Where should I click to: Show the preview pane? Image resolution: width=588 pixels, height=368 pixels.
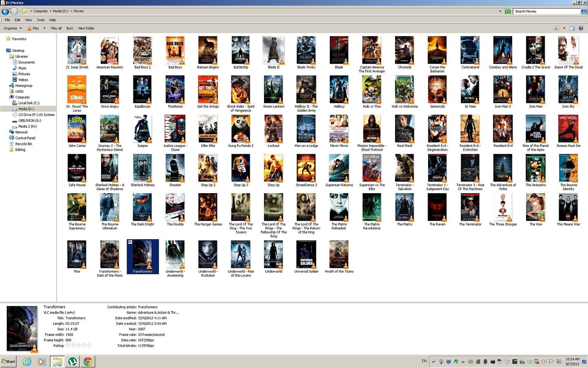[x=572, y=28]
